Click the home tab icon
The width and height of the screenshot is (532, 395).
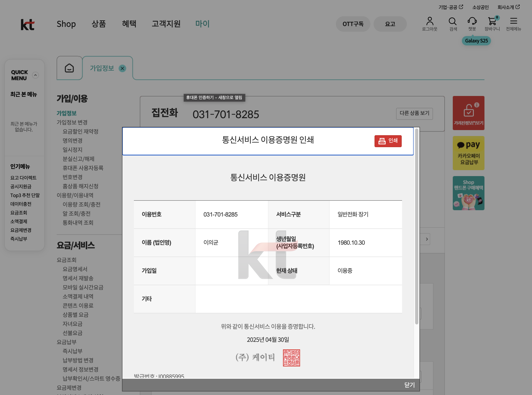[x=69, y=68]
